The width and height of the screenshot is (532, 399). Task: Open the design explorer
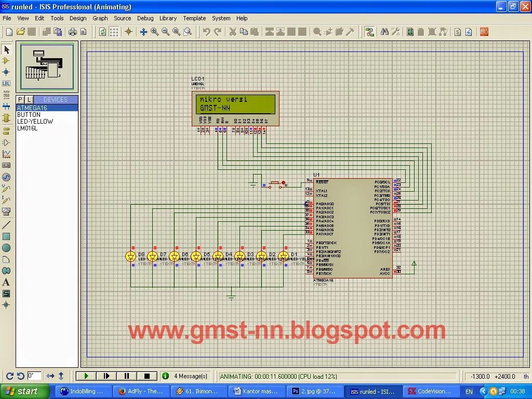(410, 32)
